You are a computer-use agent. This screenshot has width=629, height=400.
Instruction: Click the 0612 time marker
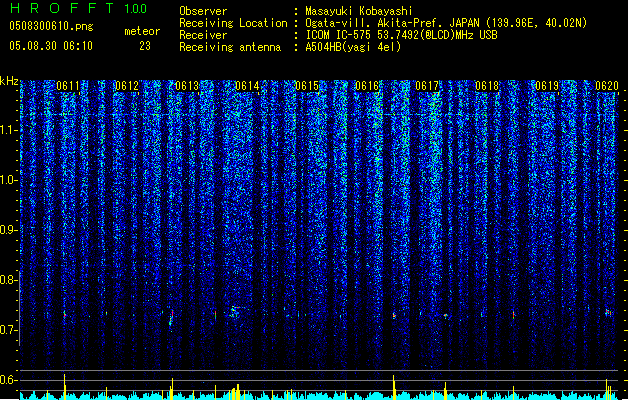click(127, 86)
